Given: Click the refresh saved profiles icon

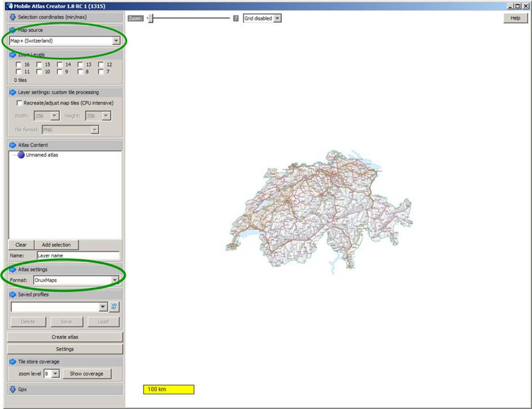Looking at the screenshot, I should (114, 307).
